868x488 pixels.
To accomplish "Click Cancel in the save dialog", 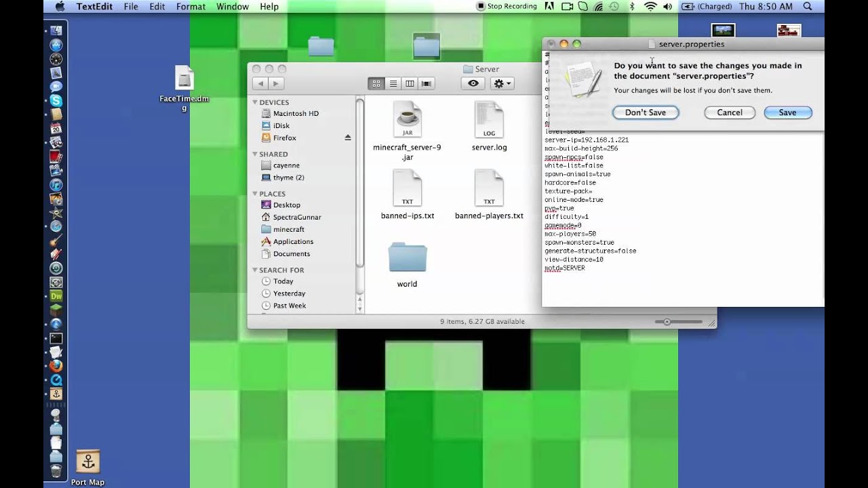I will click(x=730, y=113).
